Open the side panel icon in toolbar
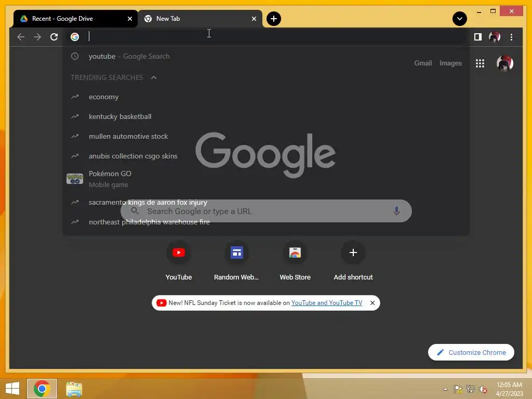 point(478,37)
